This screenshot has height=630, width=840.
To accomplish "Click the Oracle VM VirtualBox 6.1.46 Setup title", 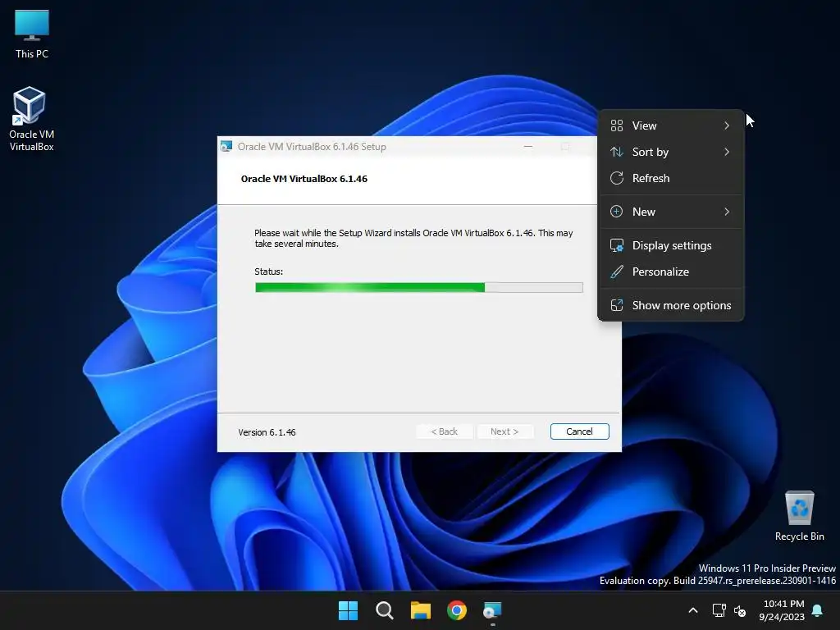I will click(312, 146).
